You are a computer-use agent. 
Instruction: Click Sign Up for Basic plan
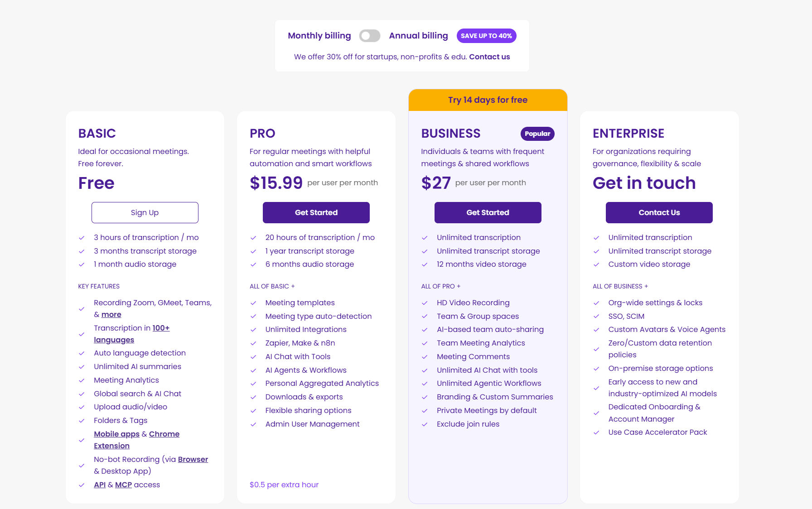coord(145,212)
